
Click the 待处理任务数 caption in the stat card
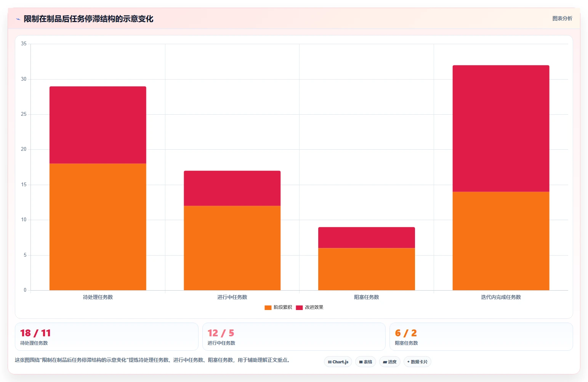[x=34, y=343]
